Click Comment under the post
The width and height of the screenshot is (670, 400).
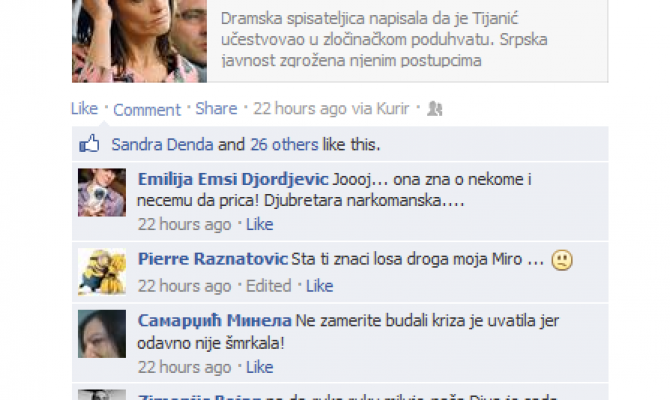pos(147,110)
